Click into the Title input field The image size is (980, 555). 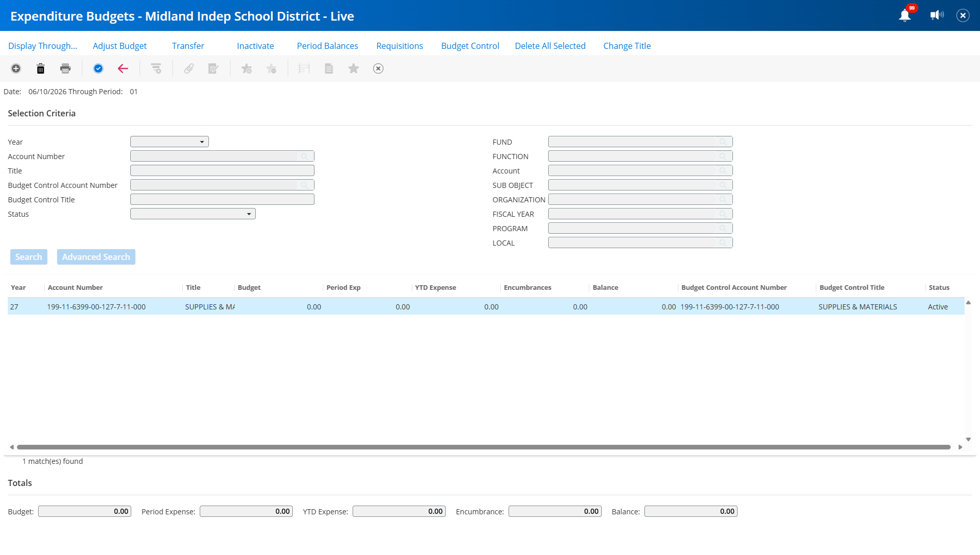point(222,170)
